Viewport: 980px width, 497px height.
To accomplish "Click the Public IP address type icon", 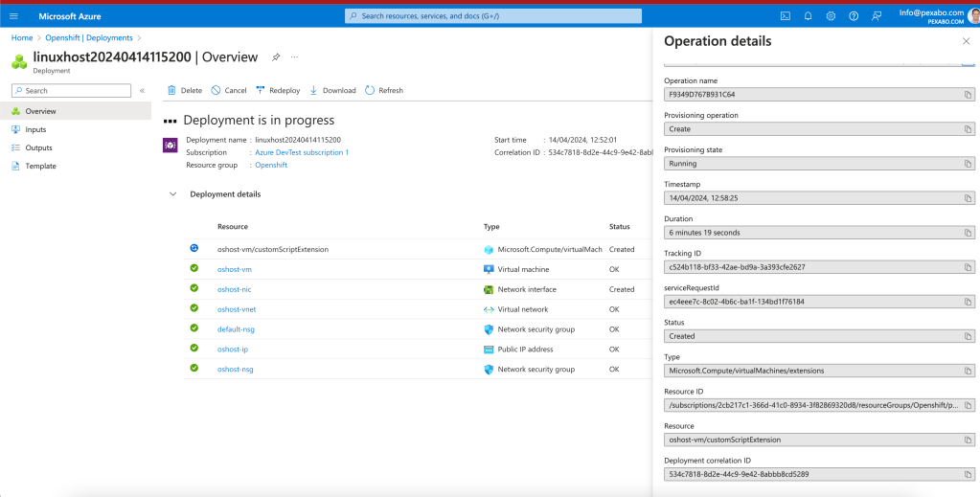I will [489, 350].
